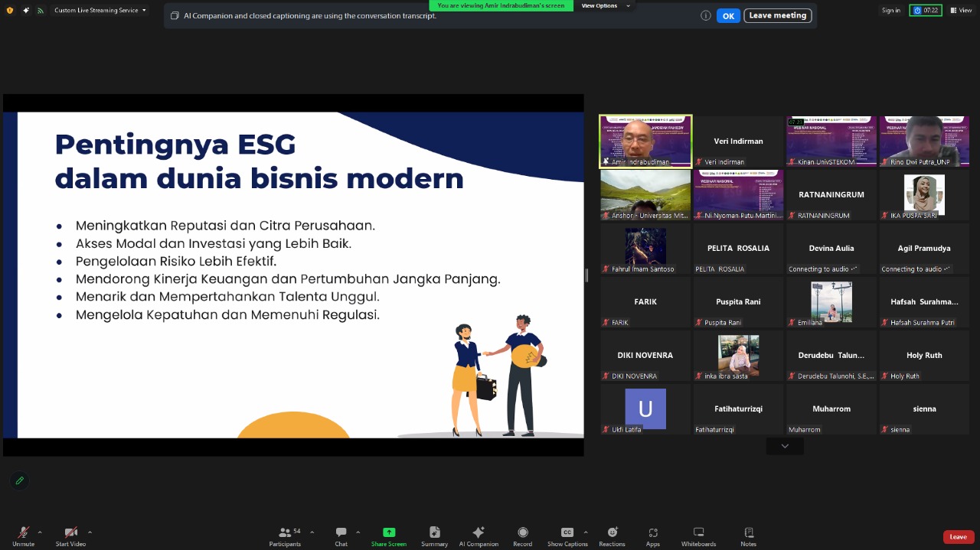Launch the AI Companion from toolbar
The height and width of the screenshot is (550, 980).
pyautogui.click(x=479, y=532)
